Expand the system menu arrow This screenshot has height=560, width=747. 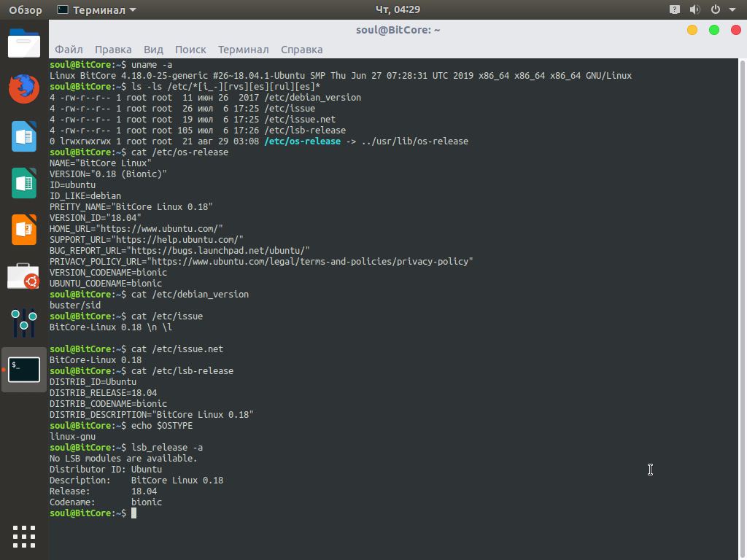click(x=732, y=9)
